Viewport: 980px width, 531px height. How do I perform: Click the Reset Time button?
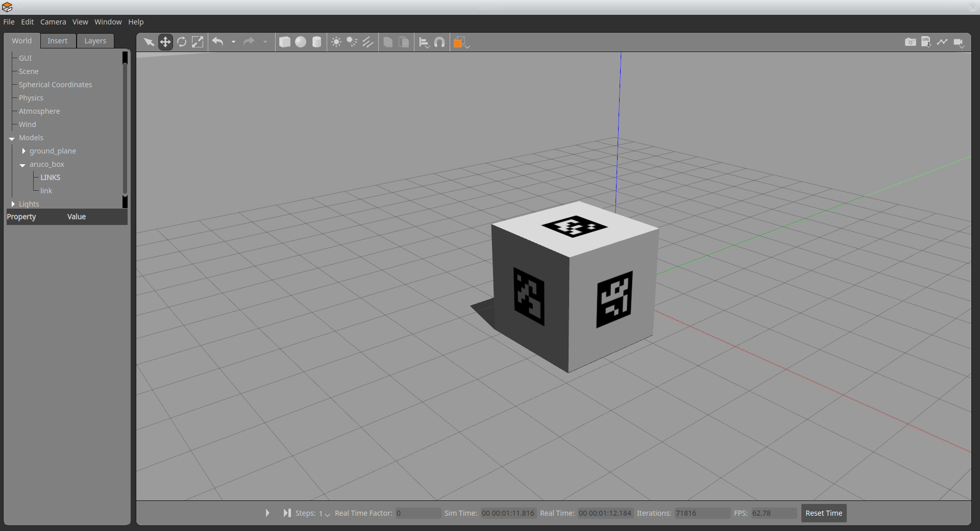(x=824, y=513)
